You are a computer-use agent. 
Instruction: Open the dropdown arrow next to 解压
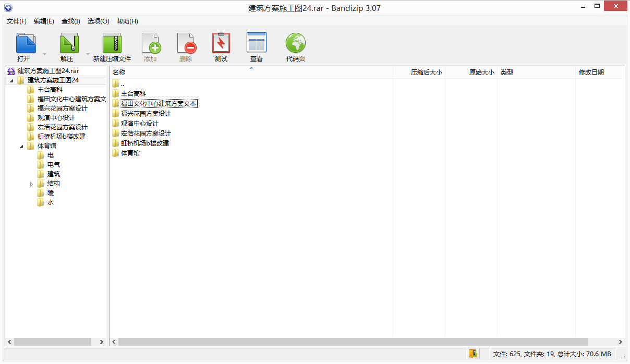(x=88, y=54)
